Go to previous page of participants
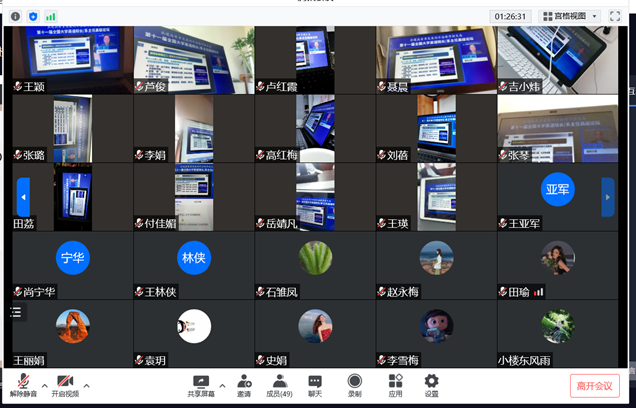Image resolution: width=636 pixels, height=408 pixels. [x=23, y=196]
